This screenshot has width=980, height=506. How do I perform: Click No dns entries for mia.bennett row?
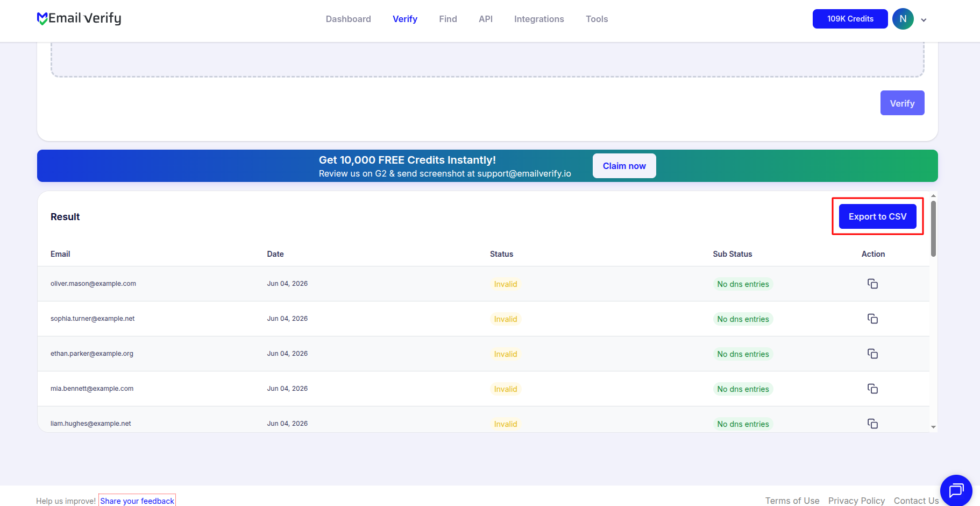point(743,389)
